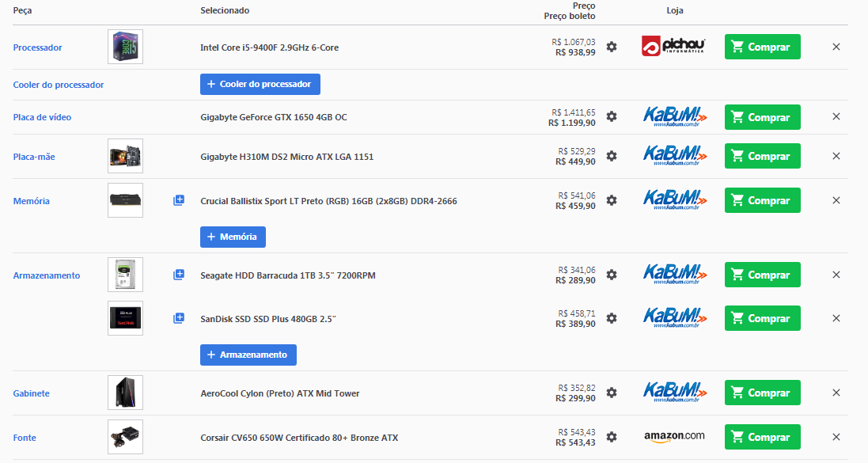Click Comprar for Gigabyte GeForce GTX 1650
This screenshot has width=868, height=463.
coord(762,117)
